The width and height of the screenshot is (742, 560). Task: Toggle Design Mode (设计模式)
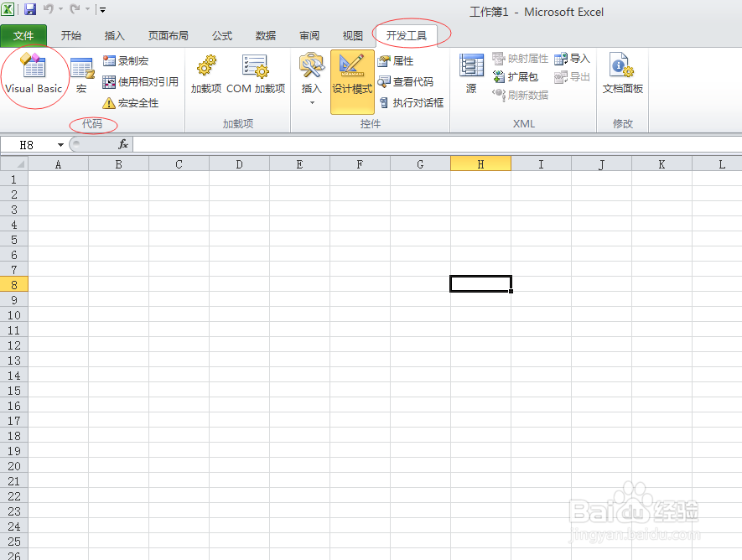click(352, 81)
